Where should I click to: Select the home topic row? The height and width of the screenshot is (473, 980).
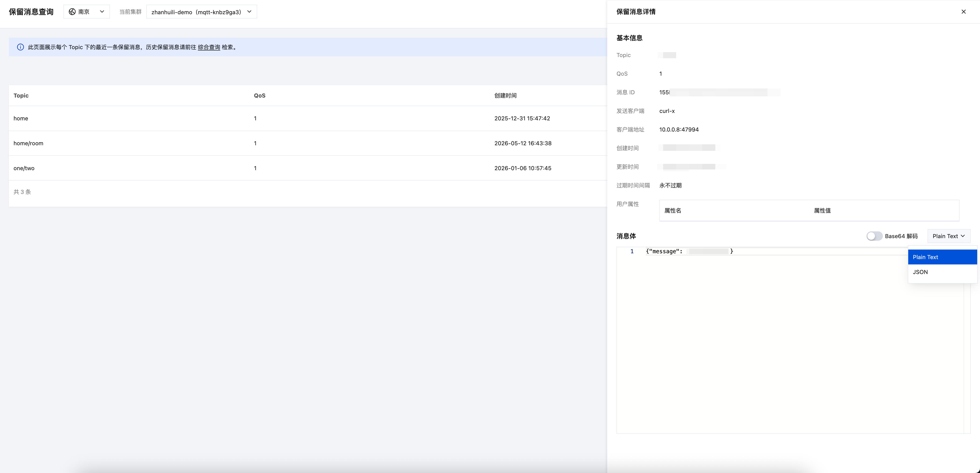[307, 118]
